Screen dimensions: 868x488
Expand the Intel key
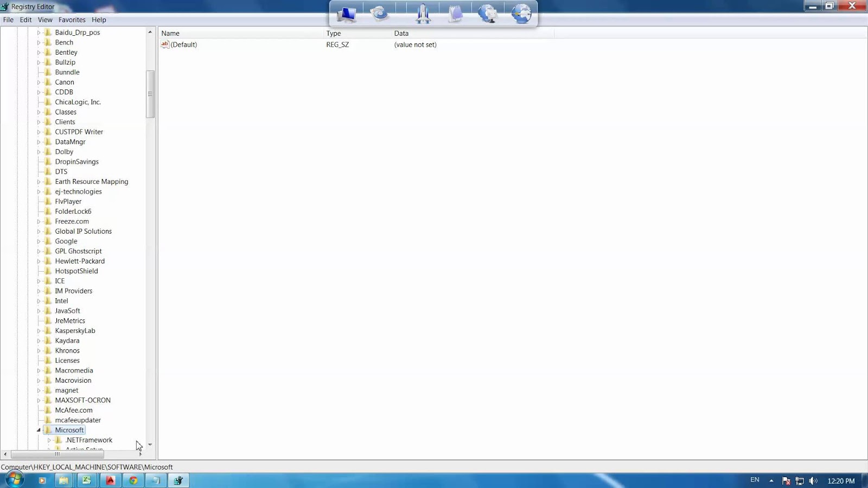(39, 301)
